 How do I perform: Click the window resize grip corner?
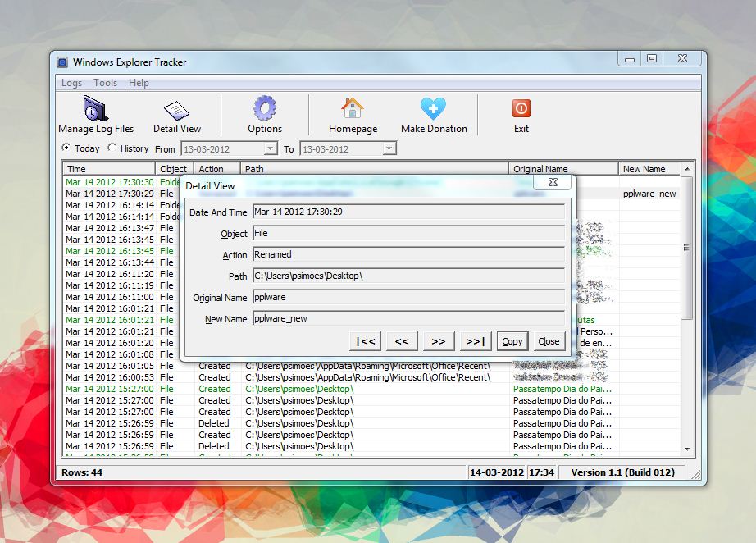point(695,475)
